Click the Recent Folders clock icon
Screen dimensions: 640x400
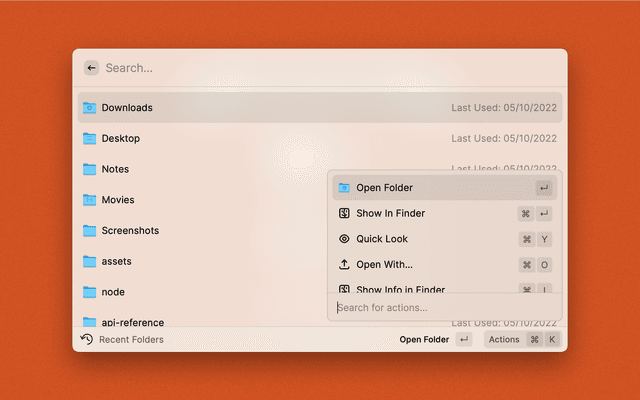[x=87, y=339]
